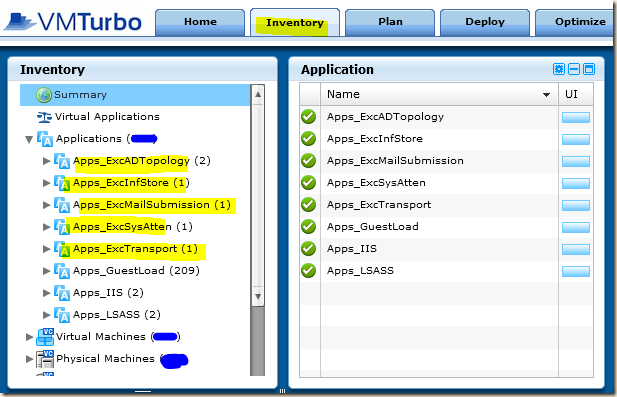Expand the Apps_ExcInfStore node
This screenshot has height=397, width=617.
click(46, 183)
